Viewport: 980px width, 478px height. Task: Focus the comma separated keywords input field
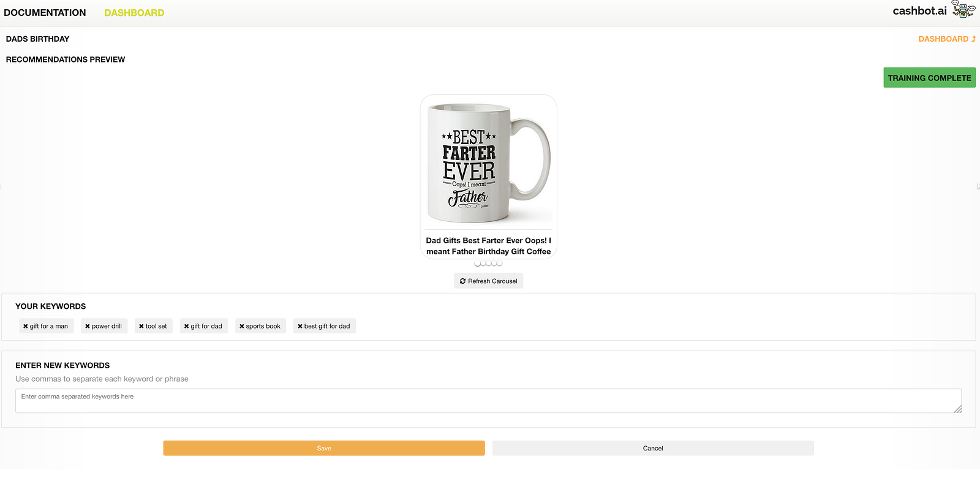point(488,401)
